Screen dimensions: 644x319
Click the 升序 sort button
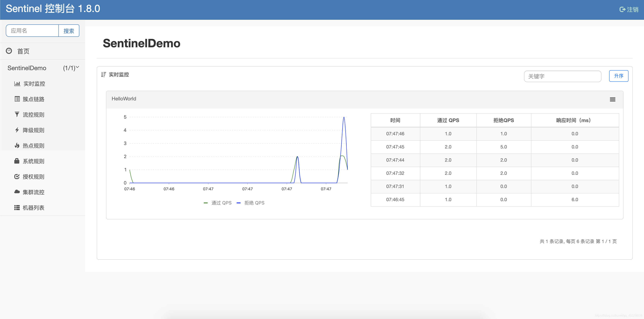618,76
